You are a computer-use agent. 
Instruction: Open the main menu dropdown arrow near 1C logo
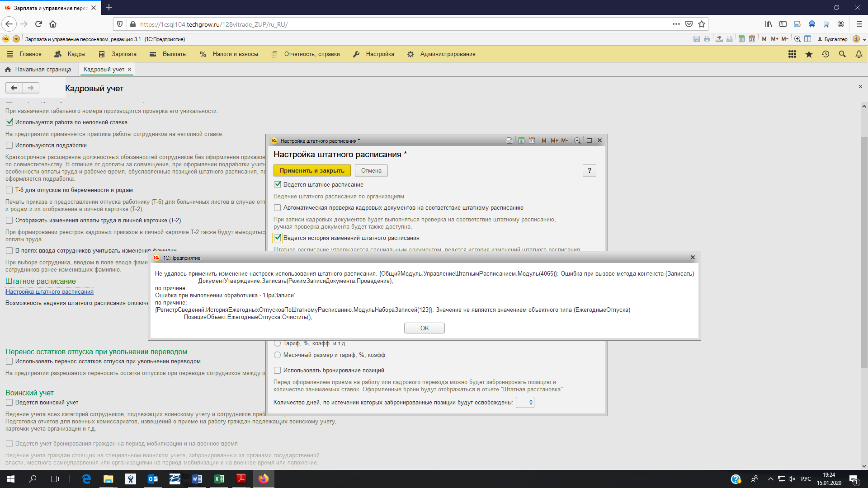[16, 39]
